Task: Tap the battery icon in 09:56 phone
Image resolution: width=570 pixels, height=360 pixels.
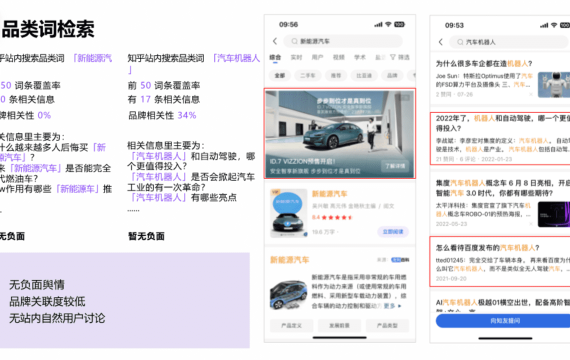Action: pyautogui.click(x=400, y=24)
